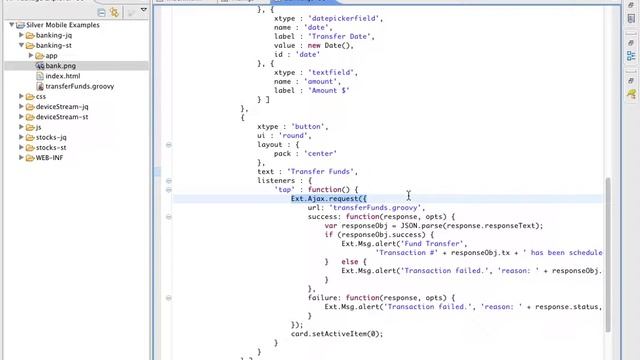Click the js folder icon
The image size is (640, 360).
coord(30,127)
